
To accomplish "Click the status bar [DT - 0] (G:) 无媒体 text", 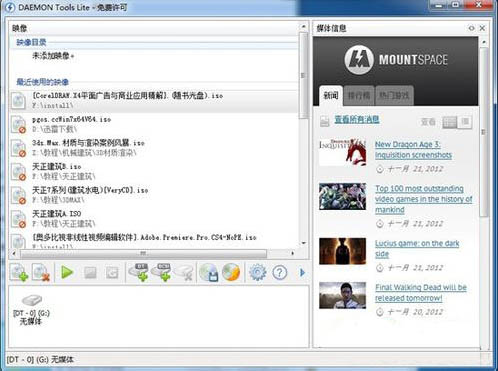I will click(40, 360).
